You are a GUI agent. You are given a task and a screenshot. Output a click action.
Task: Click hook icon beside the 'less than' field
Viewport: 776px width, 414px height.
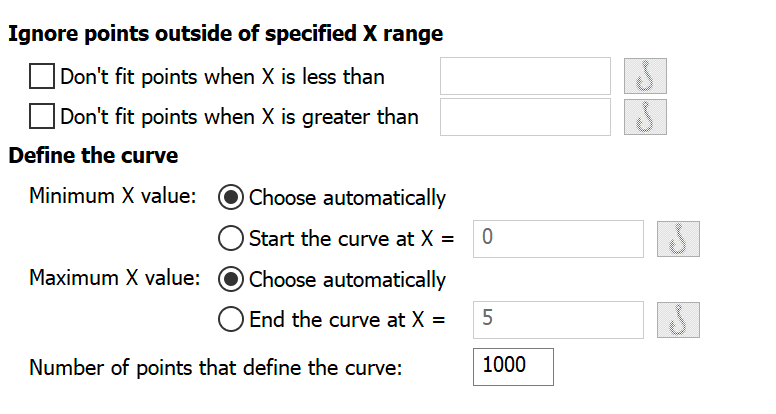(645, 76)
